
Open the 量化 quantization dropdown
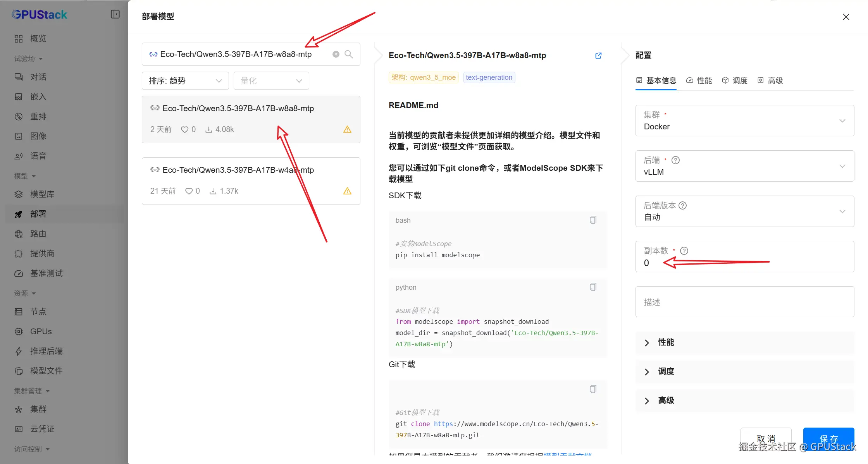pos(271,81)
